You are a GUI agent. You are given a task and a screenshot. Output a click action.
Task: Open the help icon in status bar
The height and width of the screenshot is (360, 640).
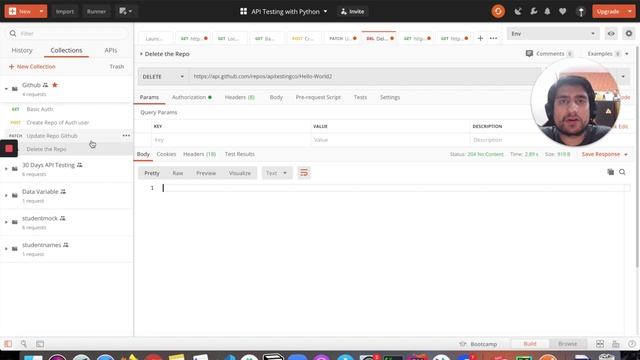tap(631, 344)
